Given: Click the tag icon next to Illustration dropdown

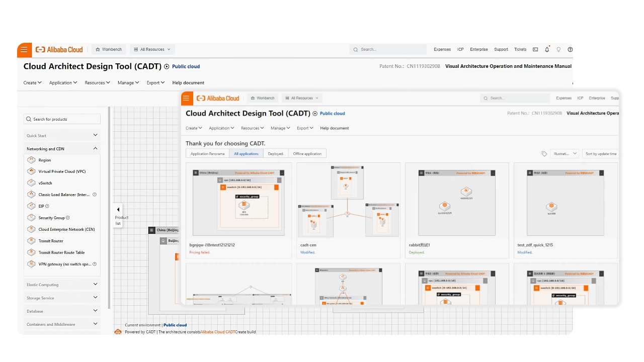Looking at the screenshot, I should [544, 154].
